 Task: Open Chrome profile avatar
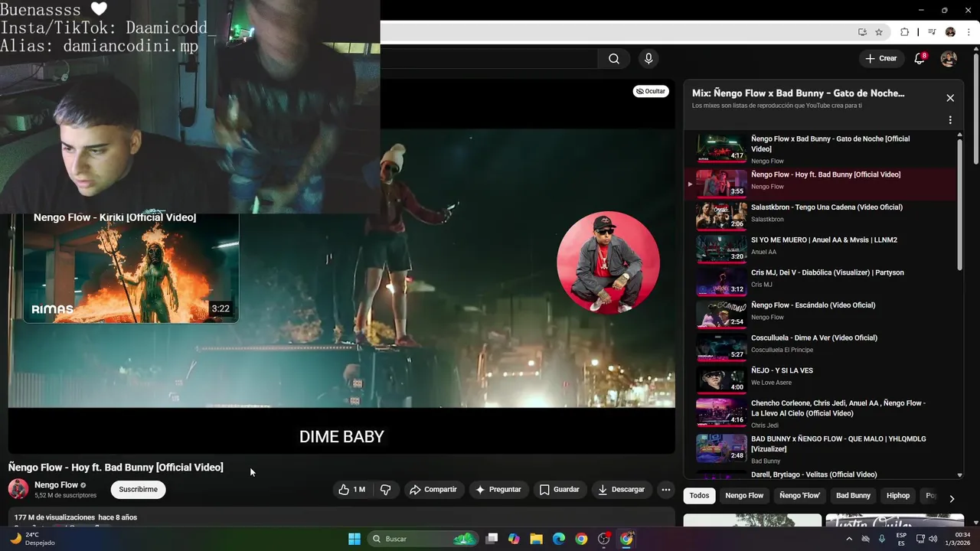[950, 32]
